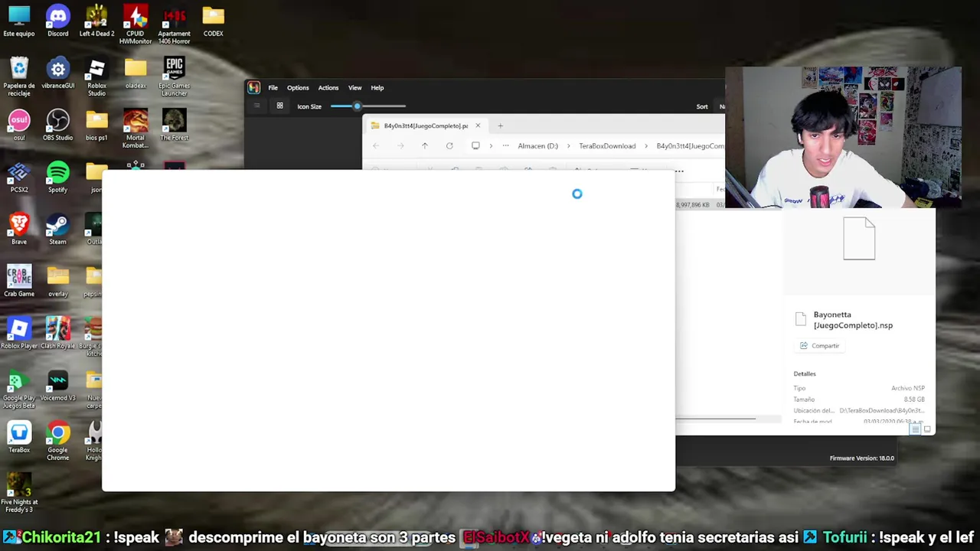Open the Left 4 Dead 2 shortcut
Viewport: 980px width, 551px height.
[x=96, y=21]
